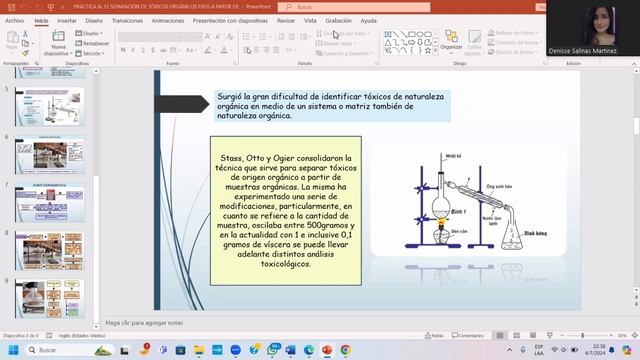Switch to the Insertar tab

(x=67, y=20)
